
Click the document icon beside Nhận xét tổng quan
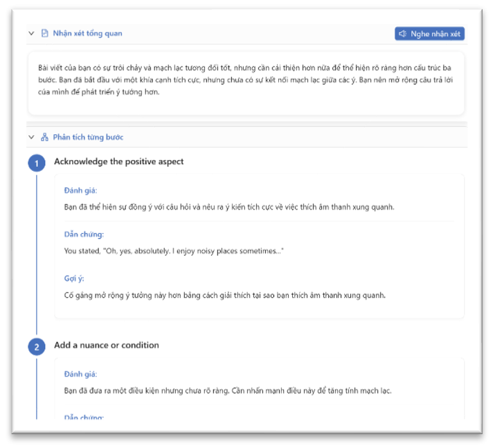tap(44, 33)
